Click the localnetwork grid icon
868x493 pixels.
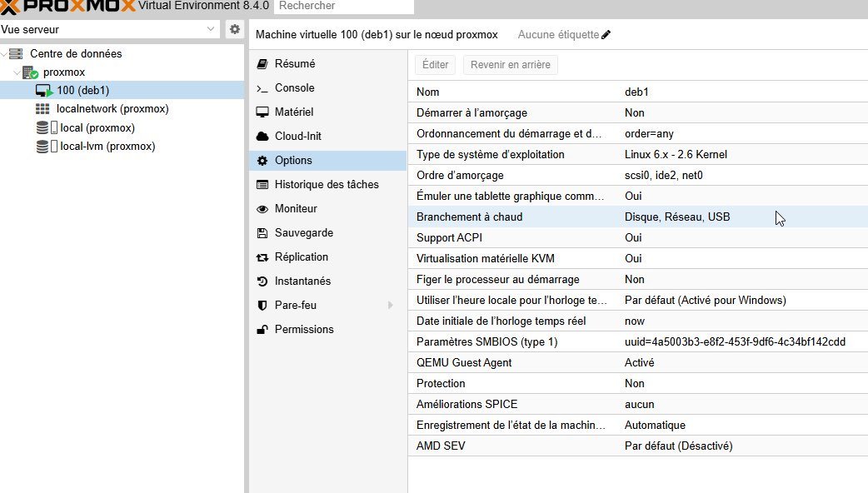tap(42, 109)
